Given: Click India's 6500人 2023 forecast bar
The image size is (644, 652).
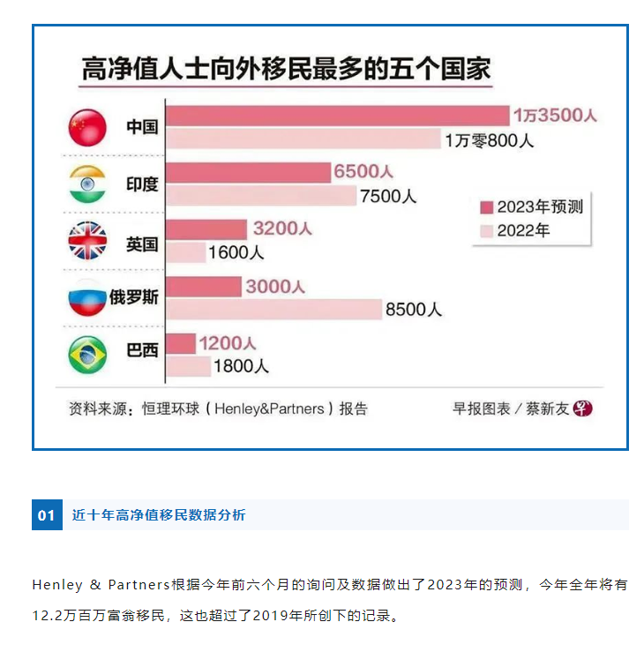Looking at the screenshot, I should point(248,173).
